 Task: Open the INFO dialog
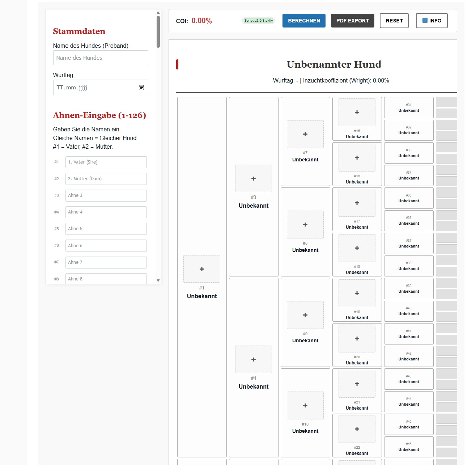pos(432,21)
